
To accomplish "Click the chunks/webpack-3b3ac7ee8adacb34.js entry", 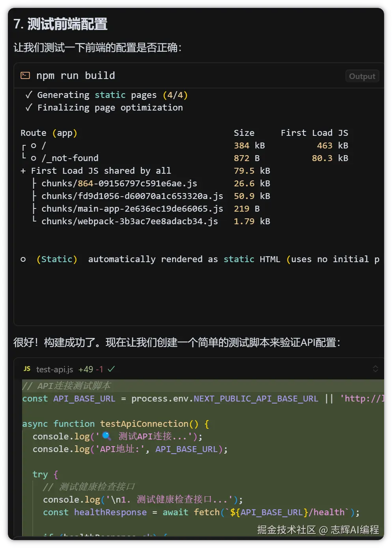I will click(x=129, y=221).
